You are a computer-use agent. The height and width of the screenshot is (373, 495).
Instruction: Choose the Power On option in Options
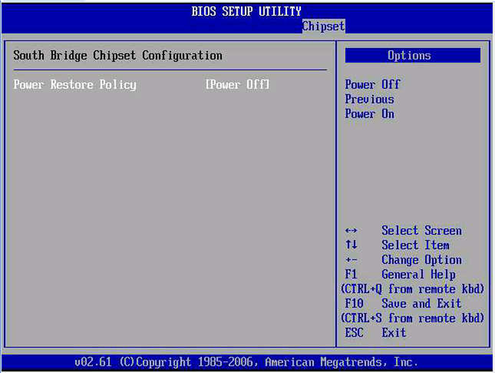(370, 114)
